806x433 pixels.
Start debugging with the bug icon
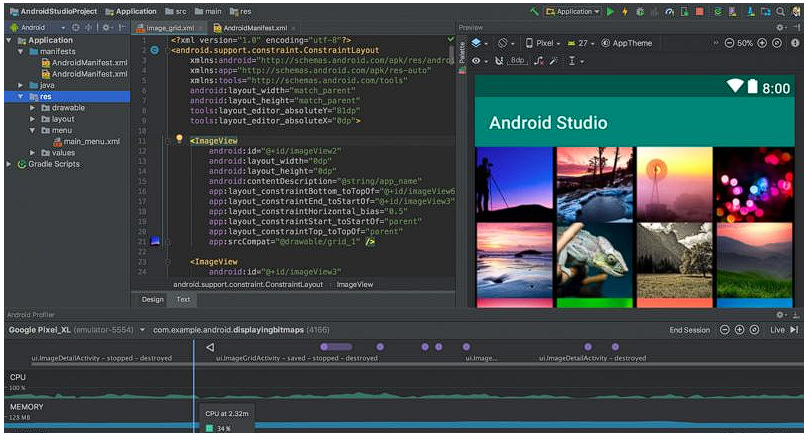640,11
